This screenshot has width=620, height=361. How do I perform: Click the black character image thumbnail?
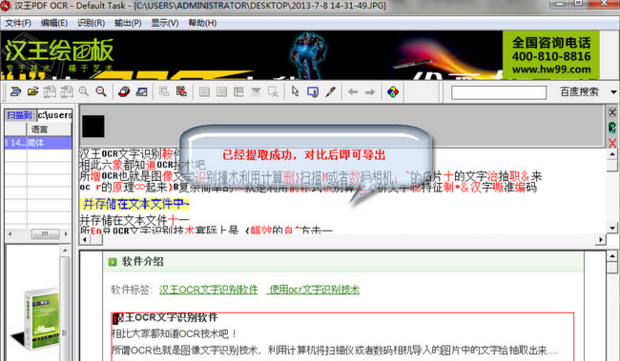[x=93, y=126]
